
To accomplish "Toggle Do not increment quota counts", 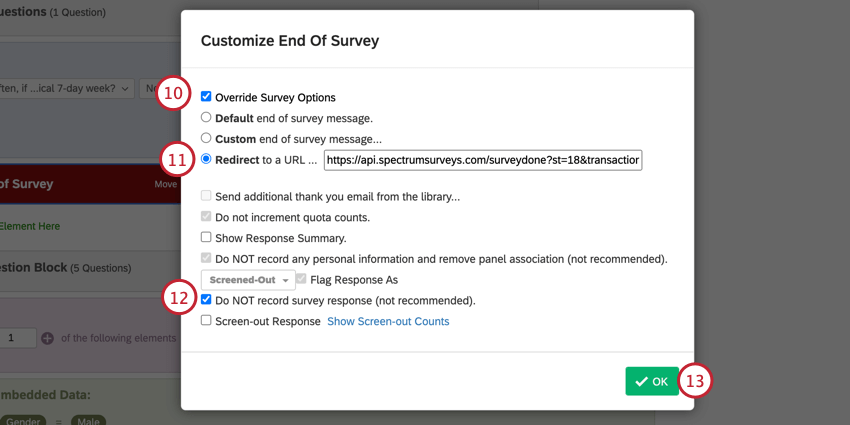I will tap(206, 217).
